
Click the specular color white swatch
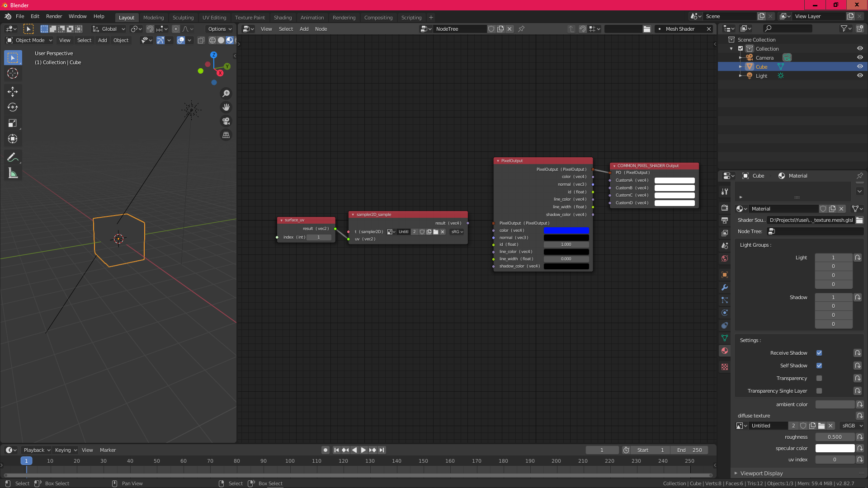[x=835, y=448]
